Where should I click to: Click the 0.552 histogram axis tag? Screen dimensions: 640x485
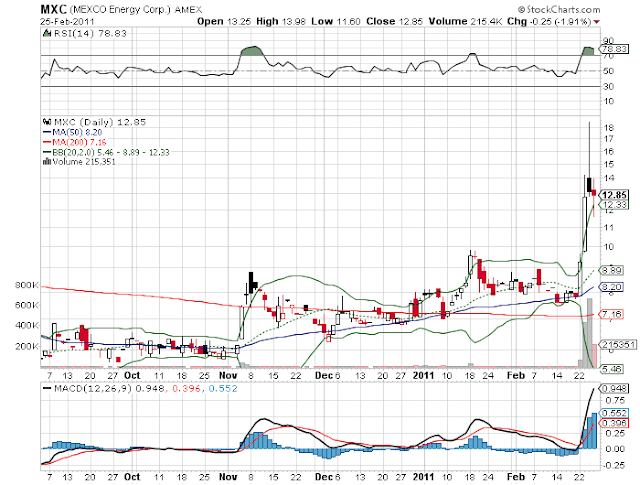tap(615, 413)
